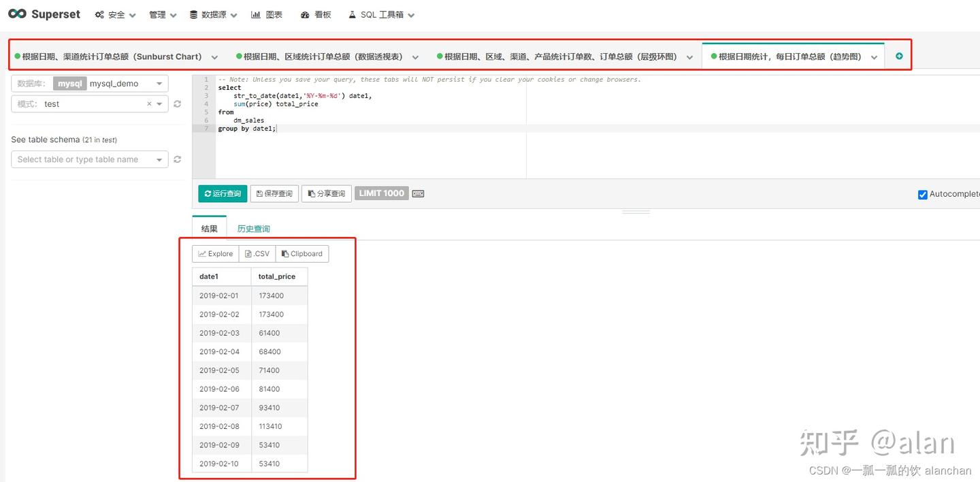This screenshot has width=980, height=482.
Task: Click the LIMIT 1000 control
Action: click(381, 193)
